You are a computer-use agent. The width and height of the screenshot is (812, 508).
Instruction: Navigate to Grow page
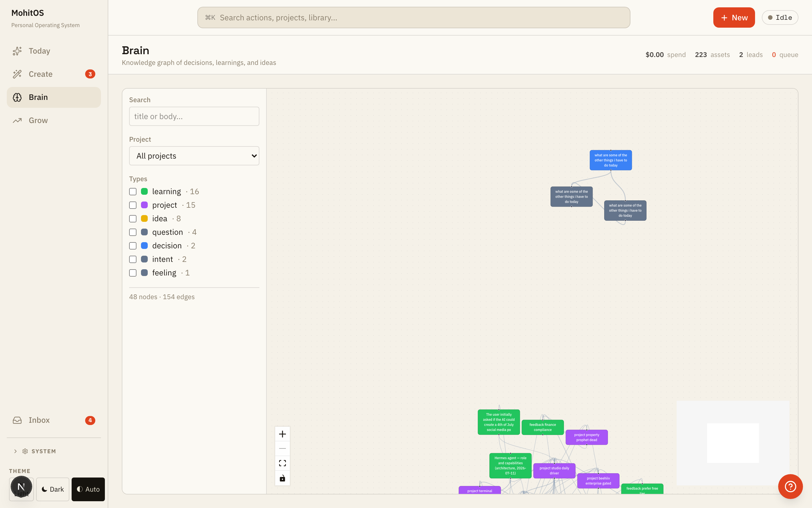[x=54, y=120]
